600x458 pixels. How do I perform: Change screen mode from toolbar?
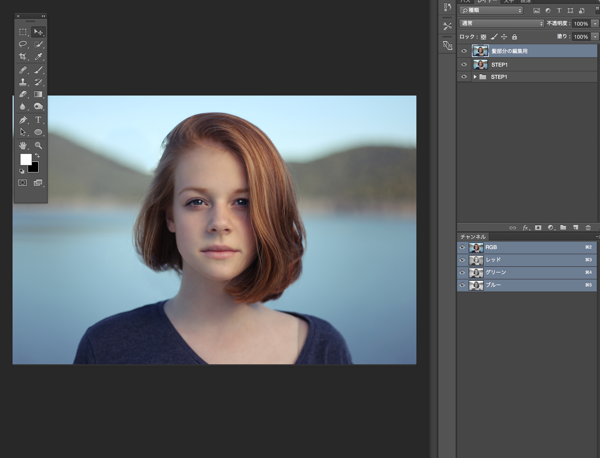pos(38,183)
